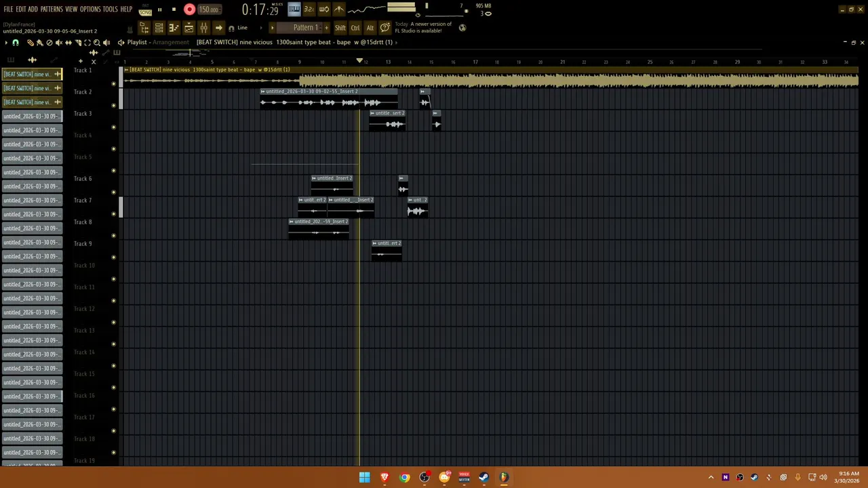
Task: Select untitled 09-02-55 Insert 2 clip on Track 2
Action: [329, 99]
